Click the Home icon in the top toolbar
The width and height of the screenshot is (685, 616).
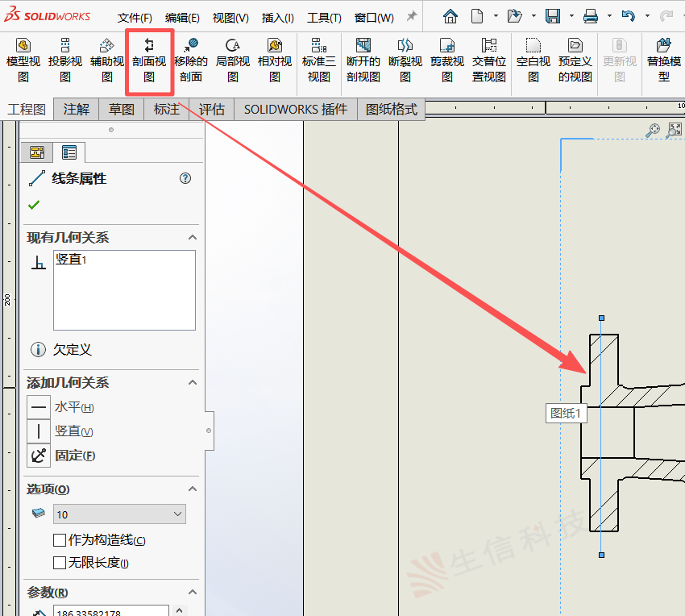[450, 16]
